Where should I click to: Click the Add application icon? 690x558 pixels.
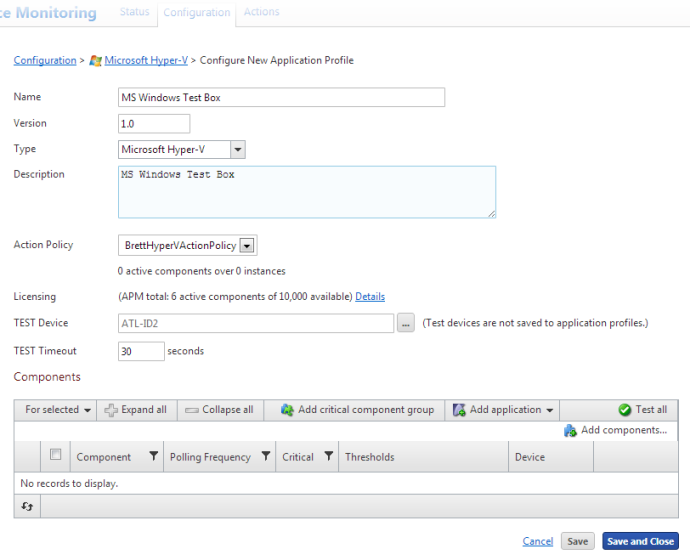pyautogui.click(x=459, y=410)
